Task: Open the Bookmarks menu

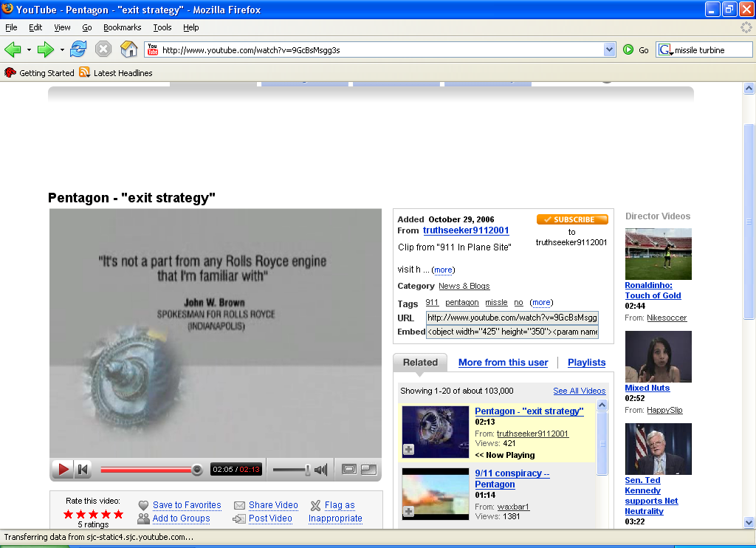Action: [122, 27]
